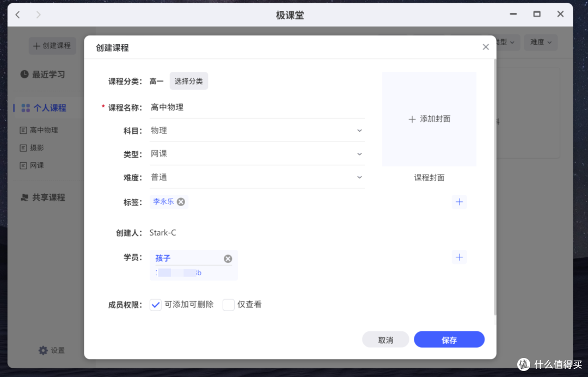
Task: Open 高中物理 course in sidebar
Action: (x=39, y=130)
